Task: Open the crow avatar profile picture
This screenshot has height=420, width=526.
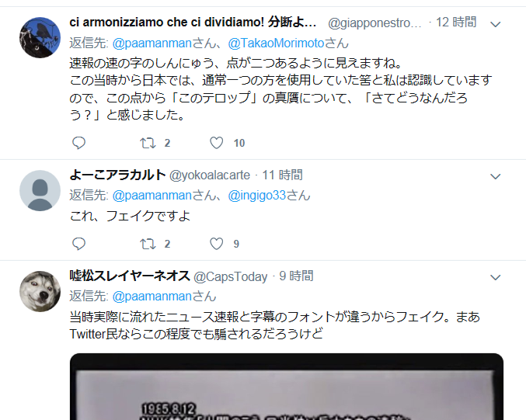Action: [x=40, y=37]
